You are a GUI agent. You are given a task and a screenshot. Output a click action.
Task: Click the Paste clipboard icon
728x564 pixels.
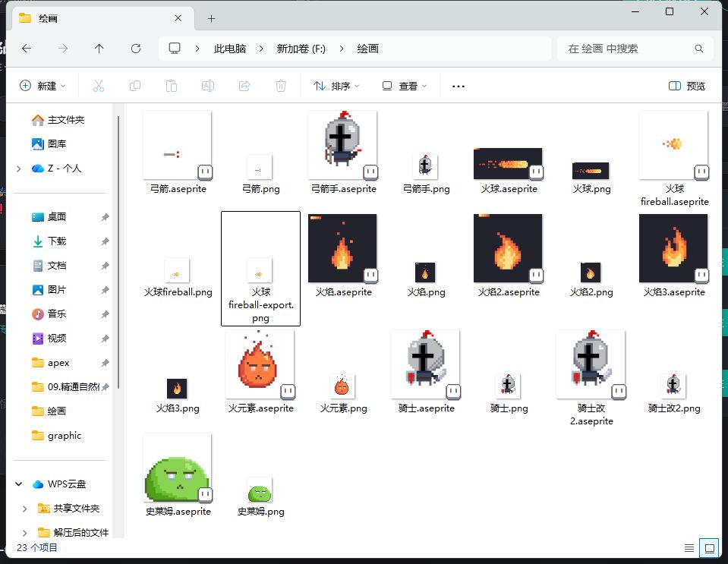coord(172,86)
